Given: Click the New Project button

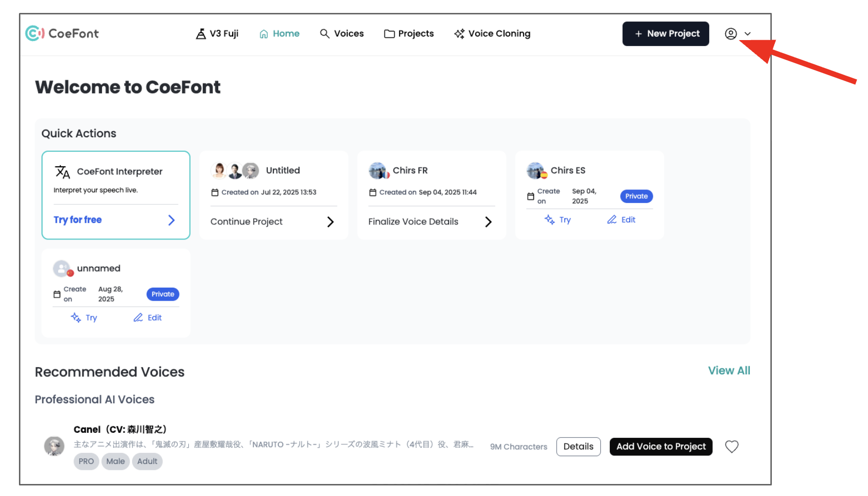Looking at the screenshot, I should 666,34.
